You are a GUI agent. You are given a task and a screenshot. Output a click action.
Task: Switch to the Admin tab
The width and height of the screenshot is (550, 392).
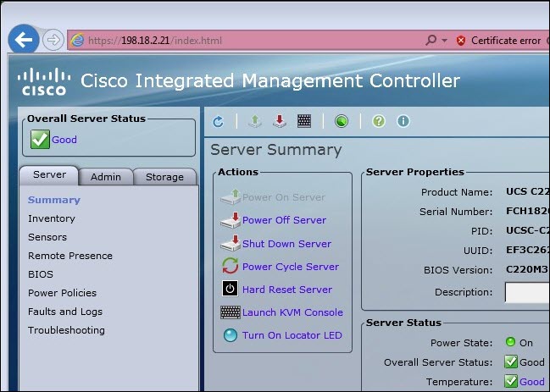[106, 177]
